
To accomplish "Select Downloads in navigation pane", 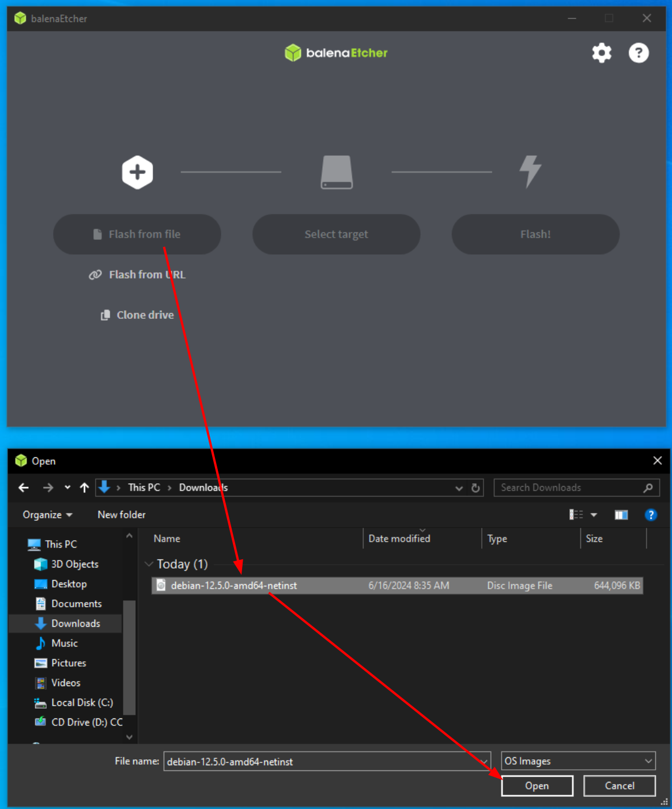I will point(75,623).
